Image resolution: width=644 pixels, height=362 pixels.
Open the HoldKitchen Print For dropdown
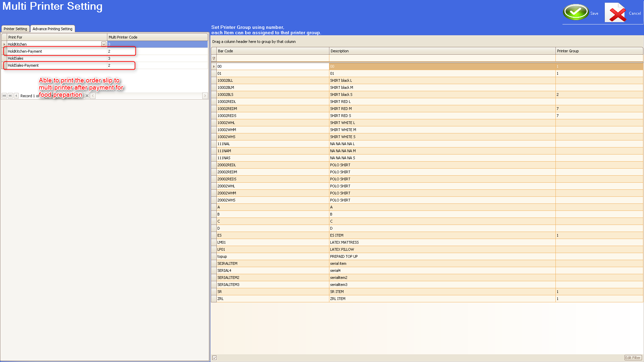point(104,44)
